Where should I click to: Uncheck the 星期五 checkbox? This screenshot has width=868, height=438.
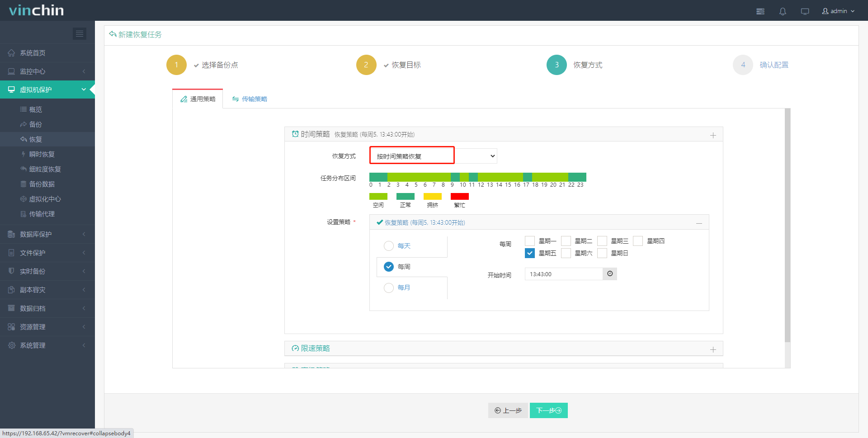(530, 253)
